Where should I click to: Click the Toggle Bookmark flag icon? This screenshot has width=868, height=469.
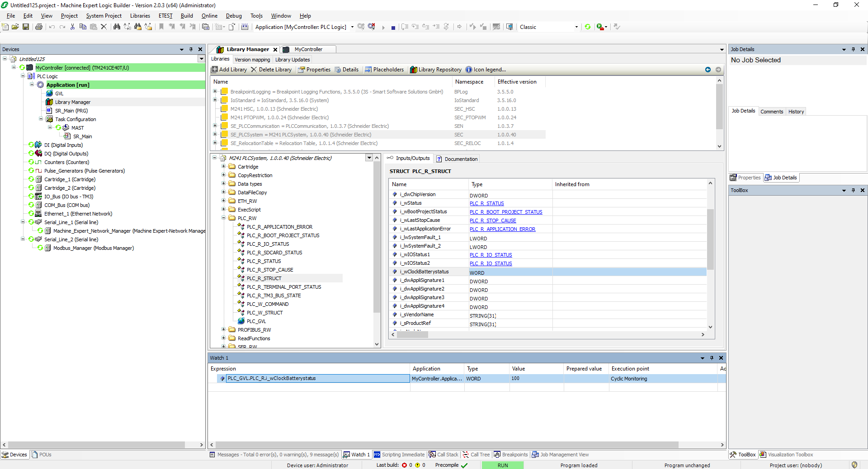coord(161,27)
